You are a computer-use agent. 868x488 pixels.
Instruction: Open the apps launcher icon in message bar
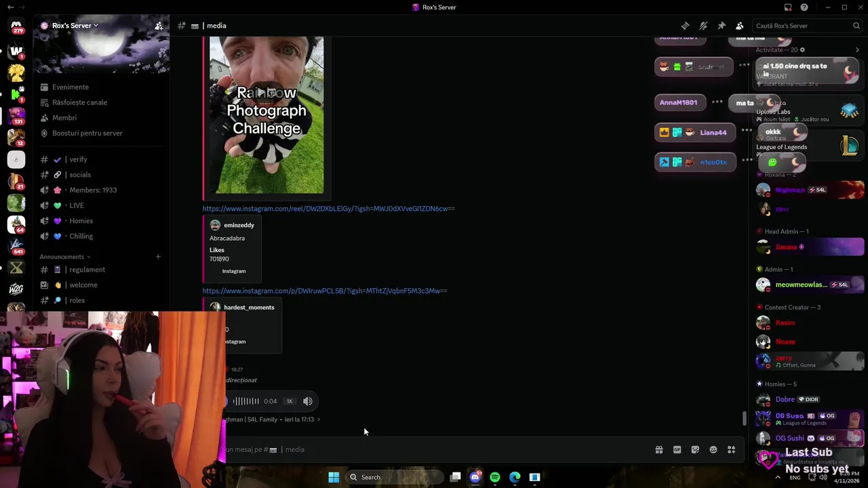click(731, 449)
